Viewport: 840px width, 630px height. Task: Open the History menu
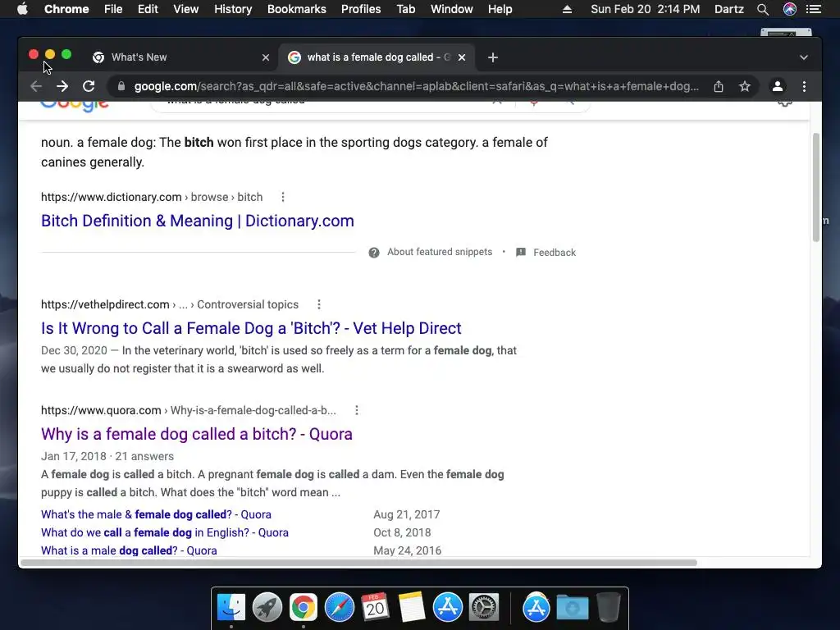[233, 9]
